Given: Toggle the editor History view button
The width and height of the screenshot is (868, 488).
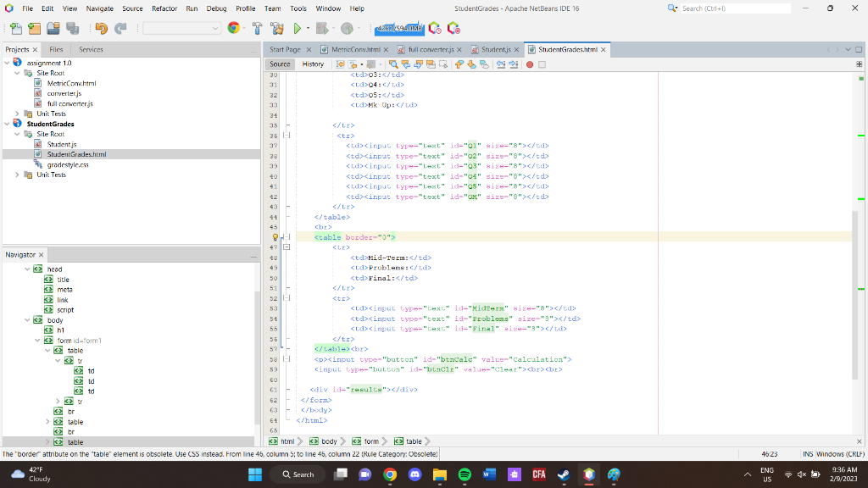Looking at the screenshot, I should pos(313,64).
